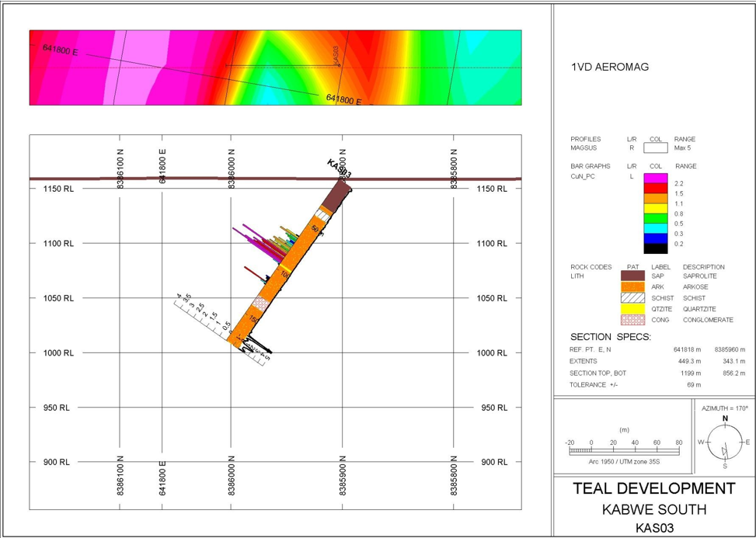The height and width of the screenshot is (538, 756).
Task: Click the hatched SCHIST pattern swatch
Action: pos(632,298)
